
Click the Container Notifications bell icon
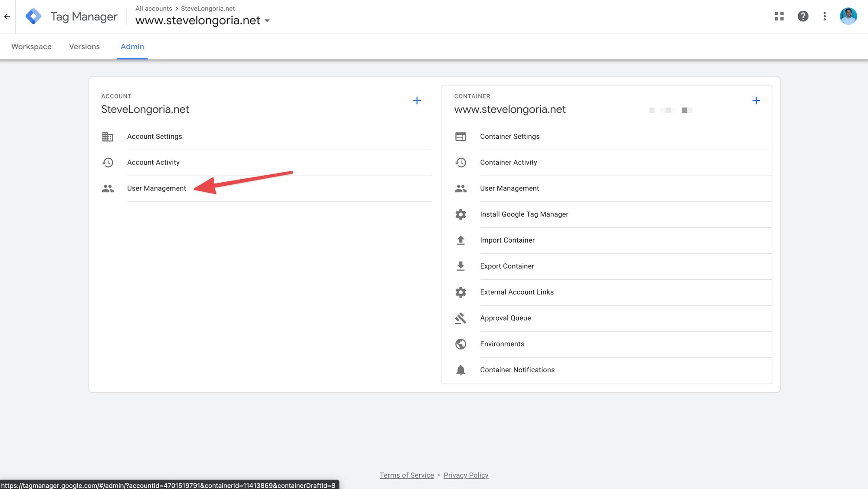pyautogui.click(x=460, y=370)
